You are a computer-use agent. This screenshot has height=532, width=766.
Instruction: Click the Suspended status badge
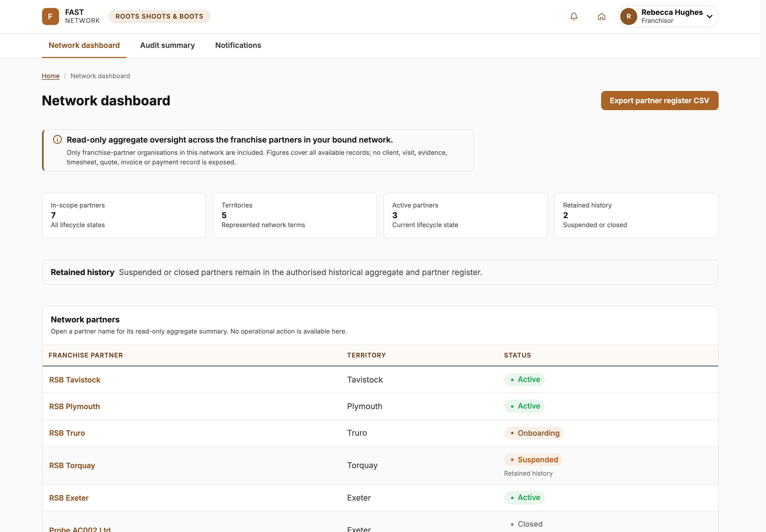click(x=533, y=460)
